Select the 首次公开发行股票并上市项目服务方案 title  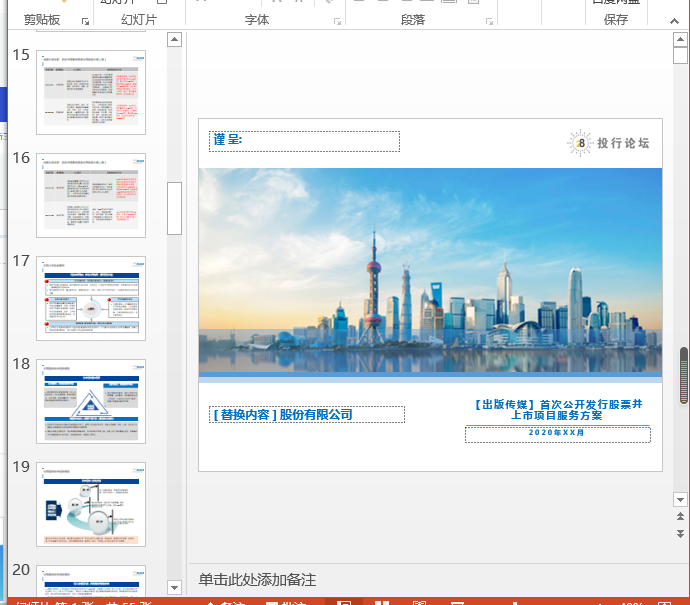[558, 410]
